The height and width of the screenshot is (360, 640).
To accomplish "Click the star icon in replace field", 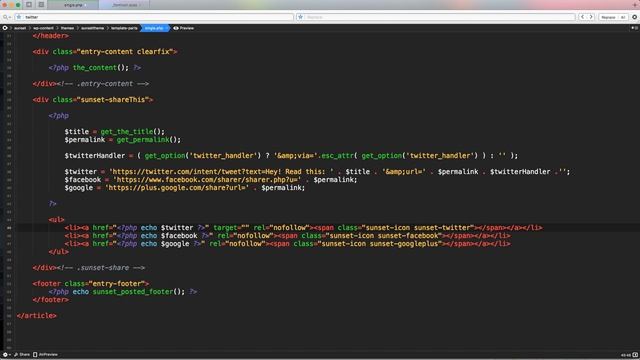I will 301,17.
